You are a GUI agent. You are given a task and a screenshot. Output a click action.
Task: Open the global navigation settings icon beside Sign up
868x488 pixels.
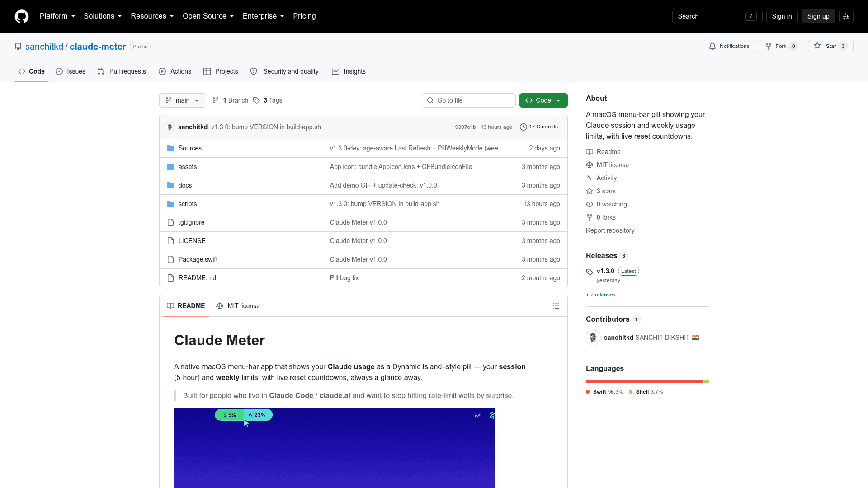tap(846, 16)
